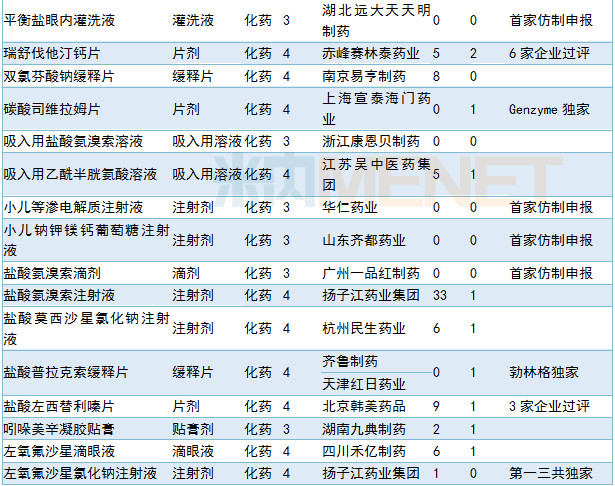This screenshot has height=486, width=615.
Task: Click company 山东齐都药业
Action: tap(364, 240)
